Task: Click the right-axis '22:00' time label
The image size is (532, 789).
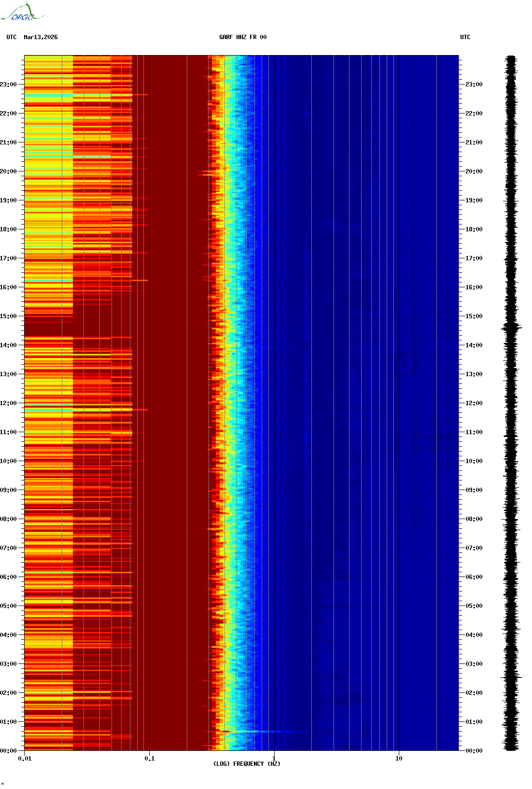Action: pos(474,113)
